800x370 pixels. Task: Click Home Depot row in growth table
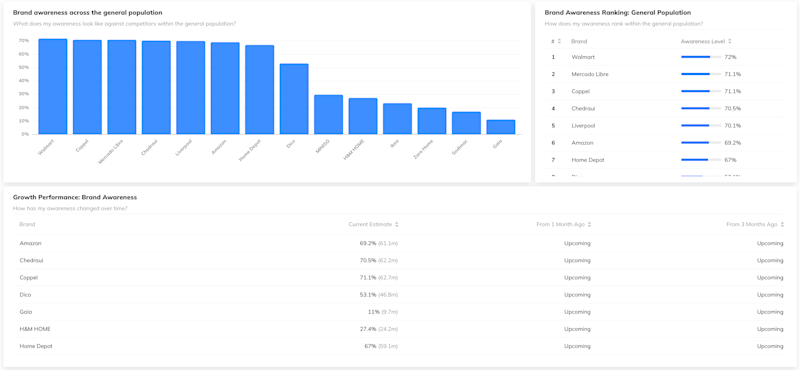(399, 347)
